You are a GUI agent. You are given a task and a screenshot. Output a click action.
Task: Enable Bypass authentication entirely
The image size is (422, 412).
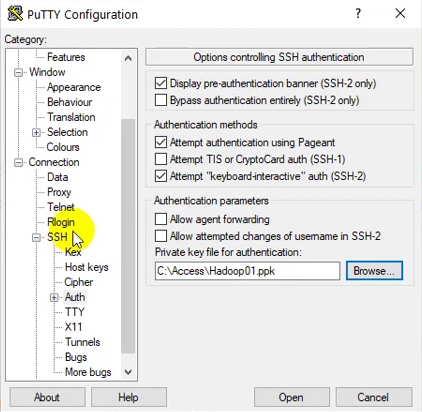161,100
